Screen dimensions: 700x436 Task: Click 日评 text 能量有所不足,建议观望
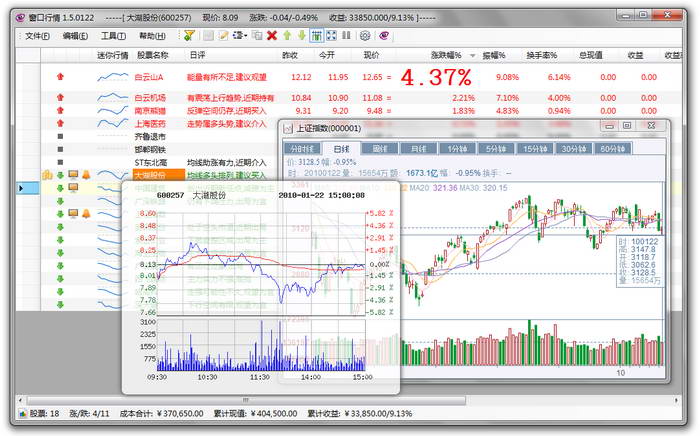(226, 77)
